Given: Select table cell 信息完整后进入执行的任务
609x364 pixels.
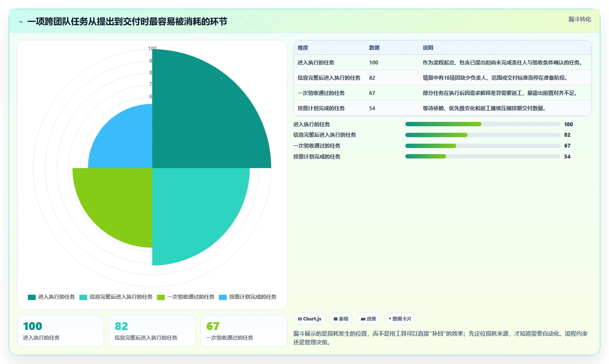Looking at the screenshot, I should coord(329,78).
